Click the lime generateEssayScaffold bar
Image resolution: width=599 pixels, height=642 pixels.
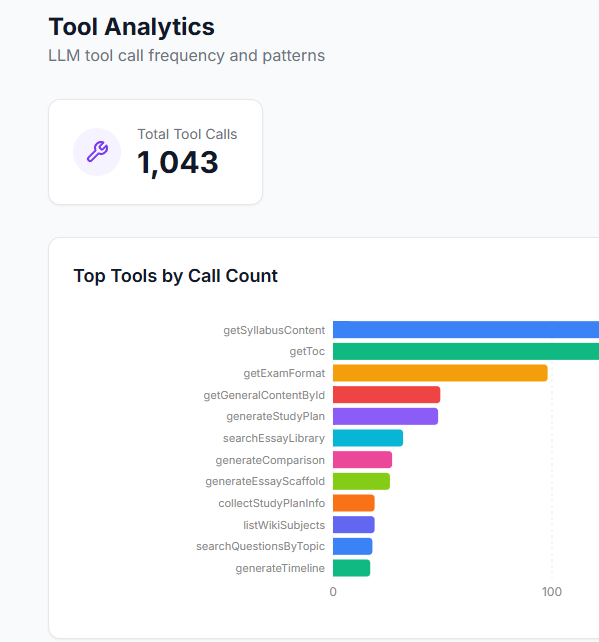point(361,482)
